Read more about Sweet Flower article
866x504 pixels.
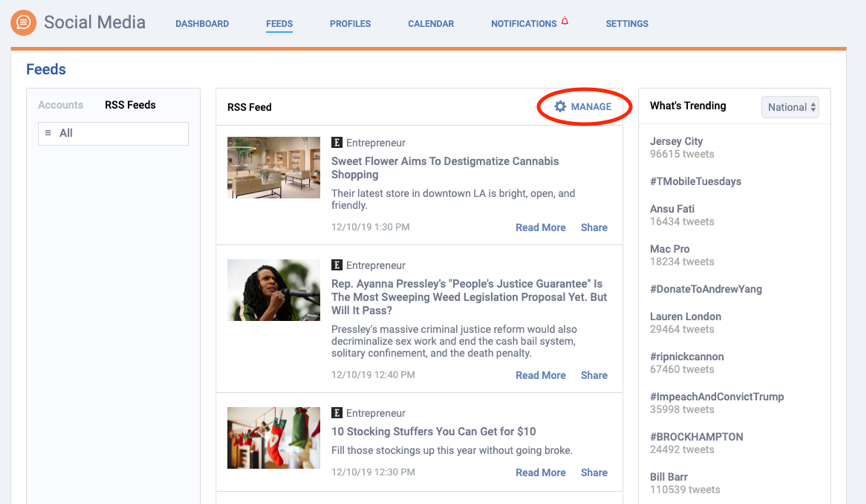point(541,227)
